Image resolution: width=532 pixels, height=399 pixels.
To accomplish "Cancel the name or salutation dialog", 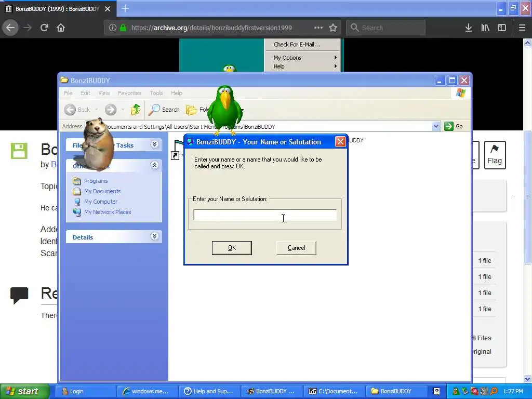I will tap(296, 248).
